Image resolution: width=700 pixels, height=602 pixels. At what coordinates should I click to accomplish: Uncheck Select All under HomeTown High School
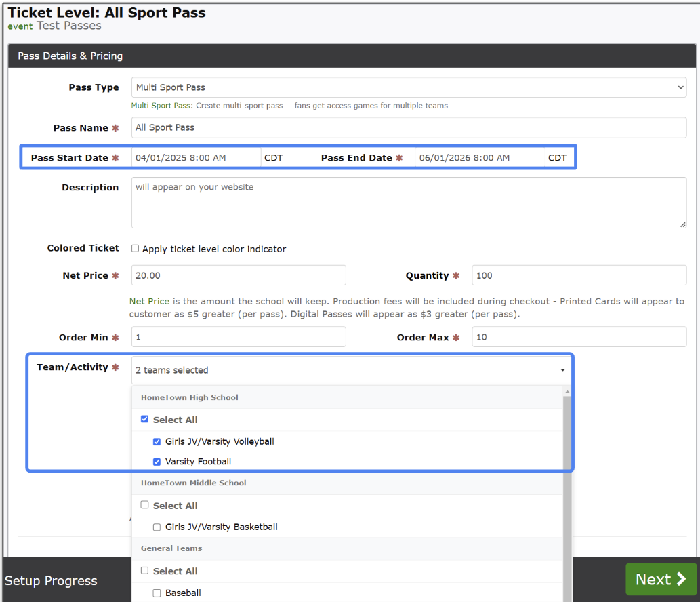(x=144, y=420)
